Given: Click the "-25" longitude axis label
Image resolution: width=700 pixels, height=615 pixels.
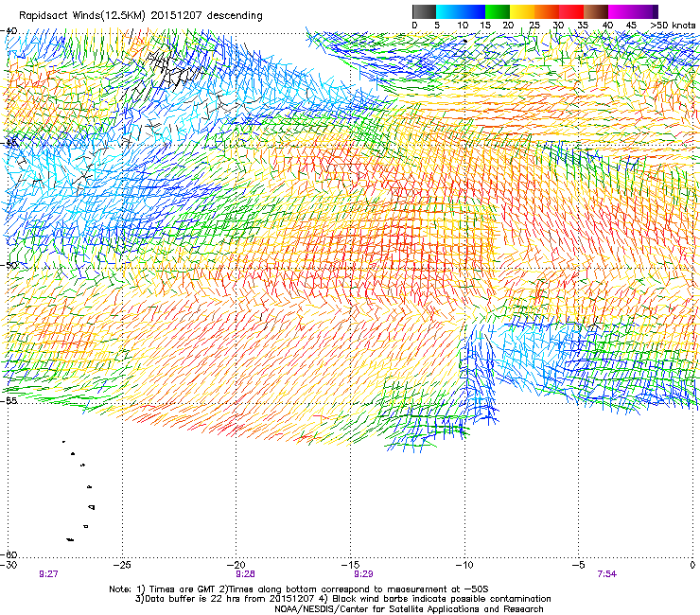Looking at the screenshot, I should 123,565.
